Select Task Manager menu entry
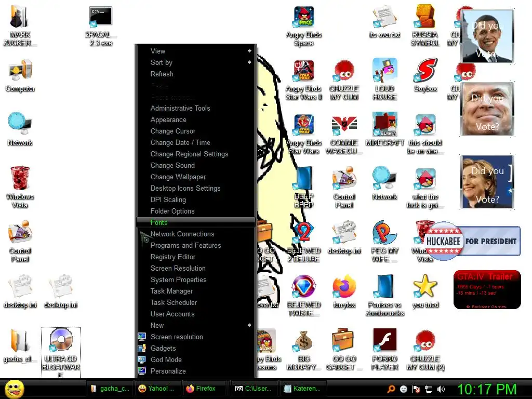The height and width of the screenshot is (399, 532). 196,291
